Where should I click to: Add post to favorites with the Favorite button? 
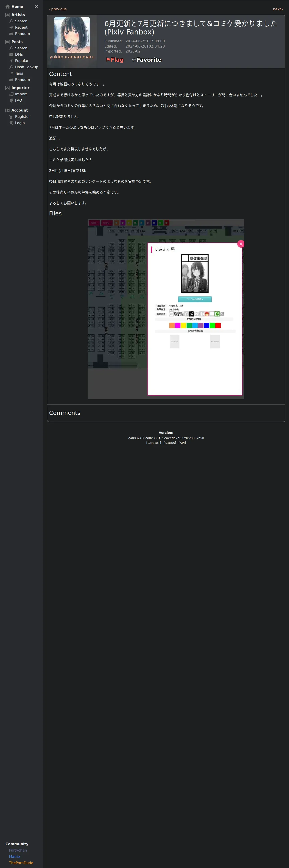pos(146,60)
